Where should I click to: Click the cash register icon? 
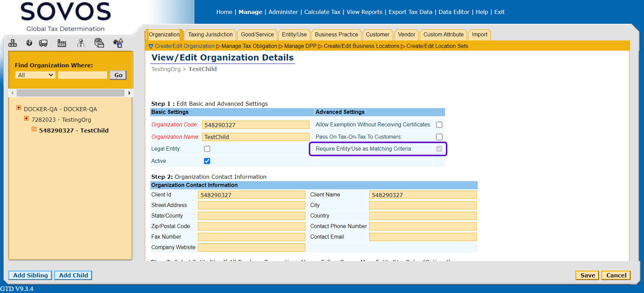pyautogui.click(x=99, y=43)
